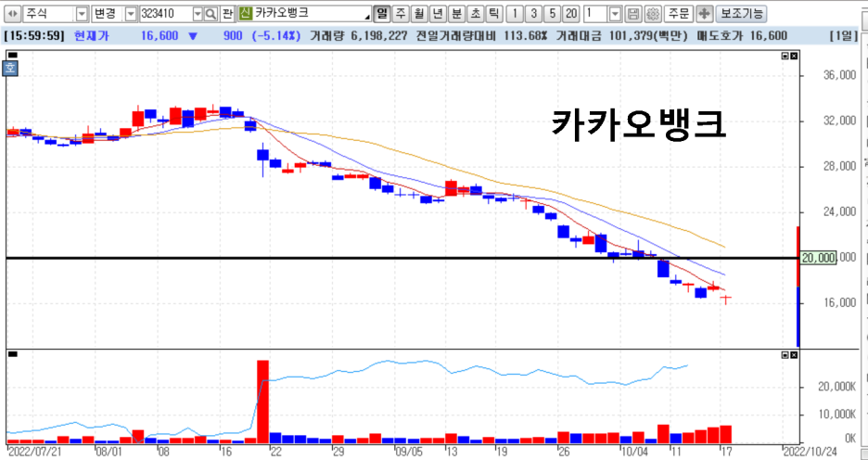Set interval to 20 with preset button
This screenshot has width=868, height=460.
[572, 14]
